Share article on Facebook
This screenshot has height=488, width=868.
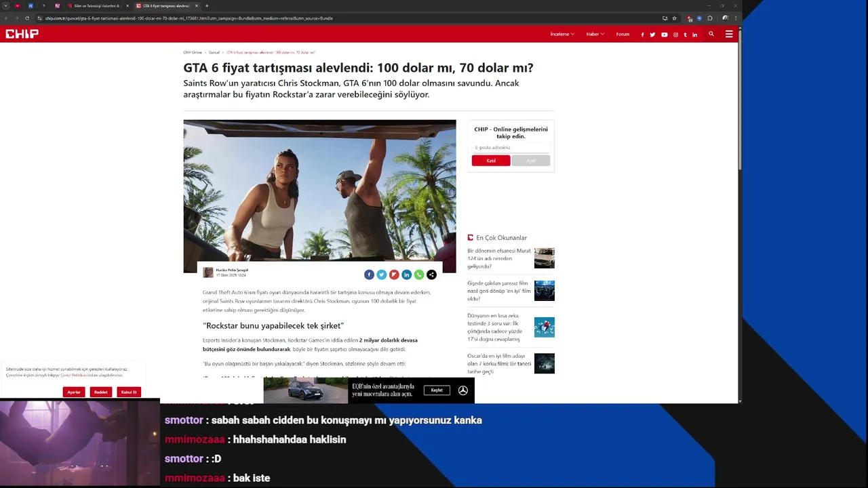pos(369,274)
